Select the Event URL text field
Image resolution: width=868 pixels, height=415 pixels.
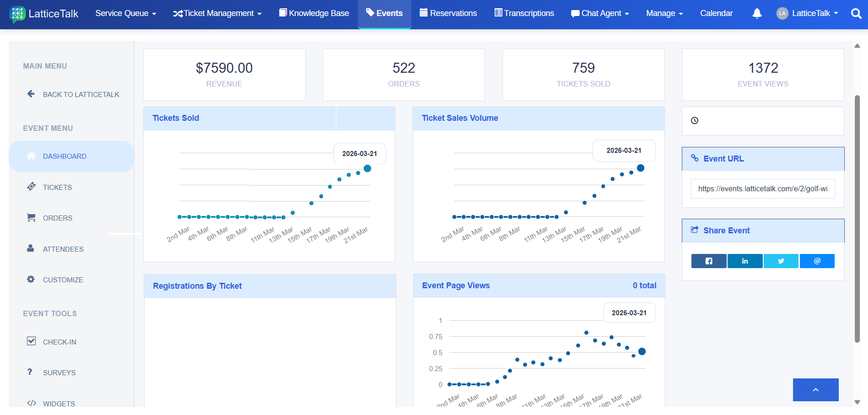[762, 189]
